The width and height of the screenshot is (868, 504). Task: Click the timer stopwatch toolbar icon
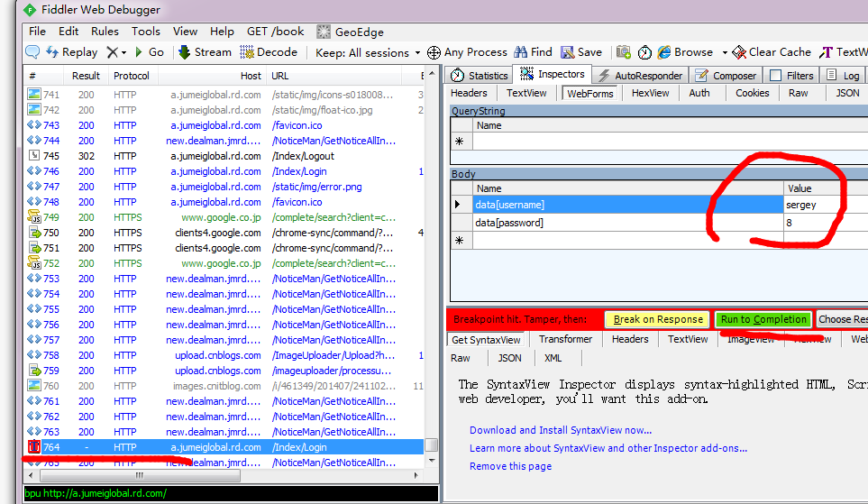tap(644, 52)
